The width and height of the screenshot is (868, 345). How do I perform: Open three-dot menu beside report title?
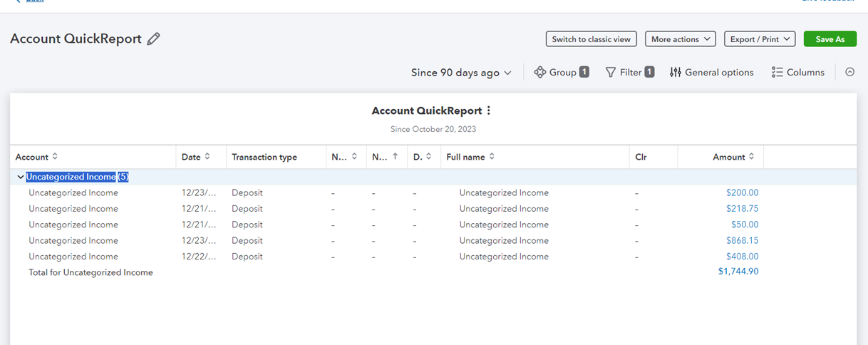(x=489, y=110)
